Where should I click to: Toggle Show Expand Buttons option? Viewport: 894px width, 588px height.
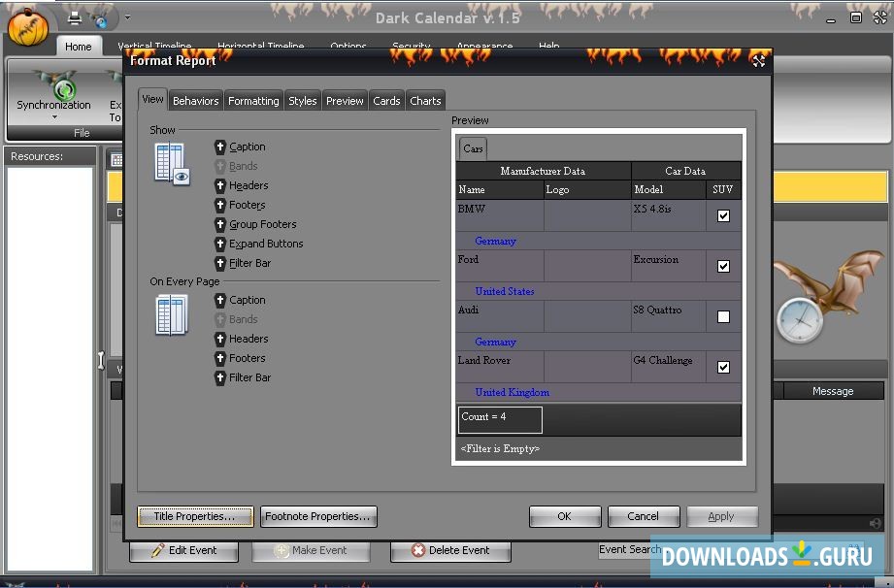point(258,244)
